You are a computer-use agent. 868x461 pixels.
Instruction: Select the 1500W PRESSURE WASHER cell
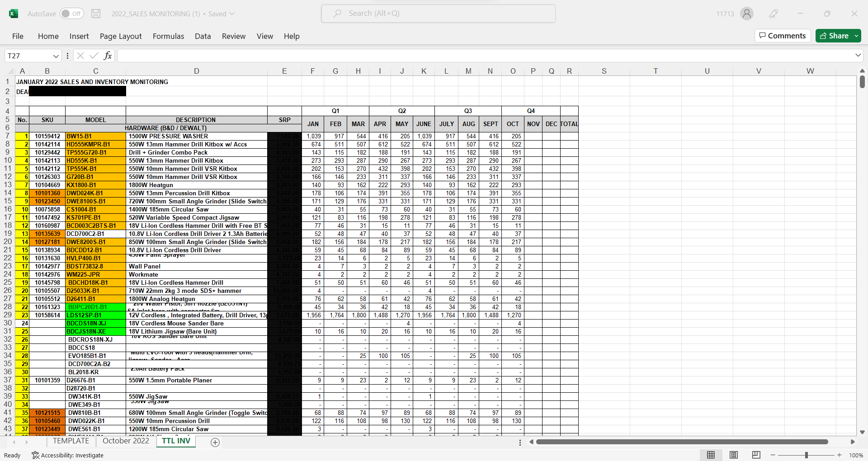[x=196, y=136]
